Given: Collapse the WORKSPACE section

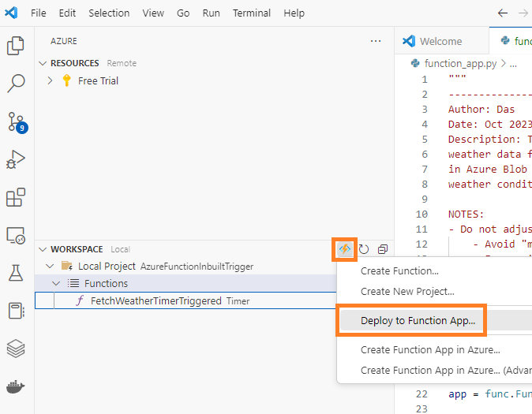Looking at the screenshot, I should coord(43,249).
